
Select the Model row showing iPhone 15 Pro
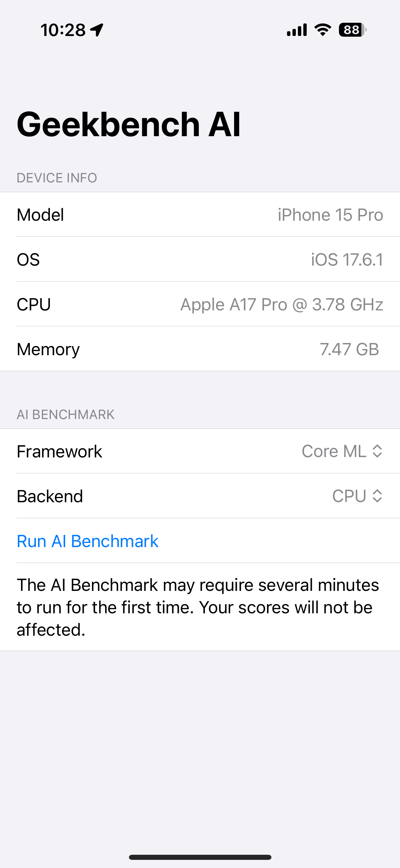200,214
